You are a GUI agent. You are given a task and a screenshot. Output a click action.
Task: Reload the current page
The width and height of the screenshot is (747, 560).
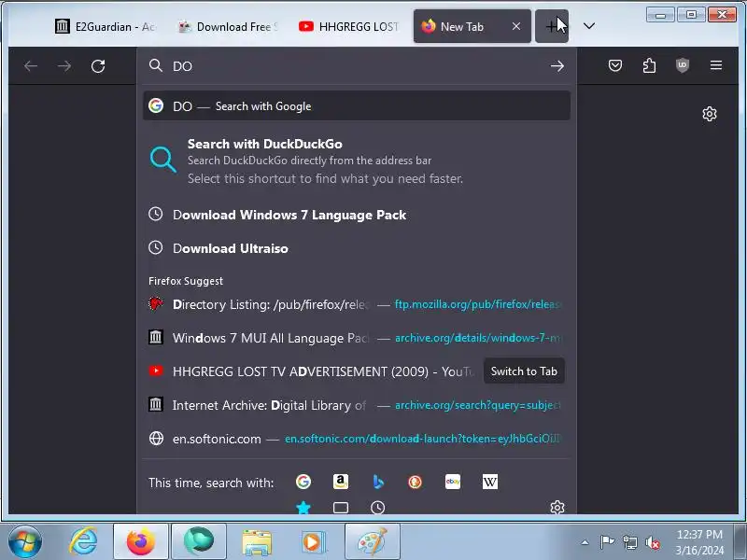pyautogui.click(x=98, y=66)
